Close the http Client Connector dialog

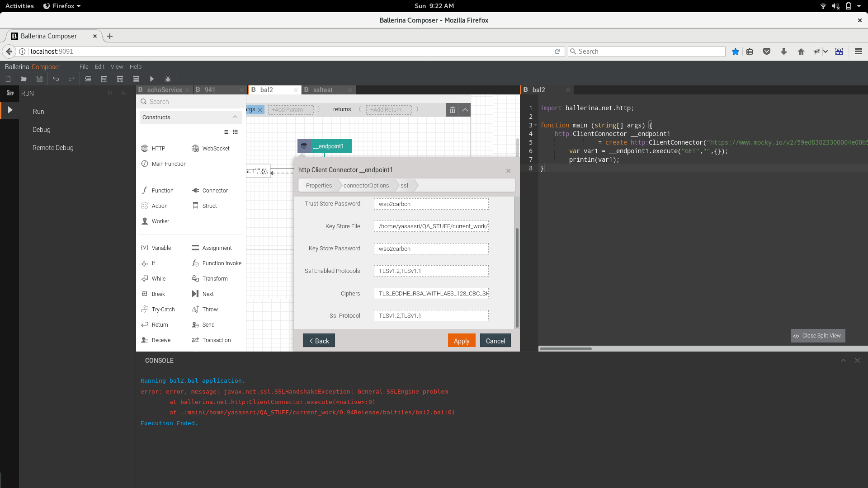[508, 171]
